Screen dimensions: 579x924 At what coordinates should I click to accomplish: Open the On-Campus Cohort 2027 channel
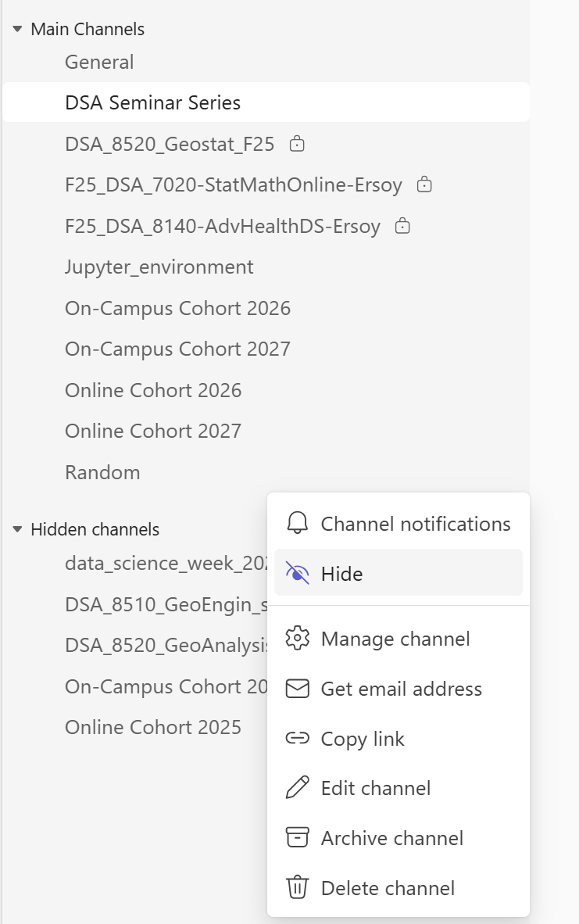coord(178,349)
